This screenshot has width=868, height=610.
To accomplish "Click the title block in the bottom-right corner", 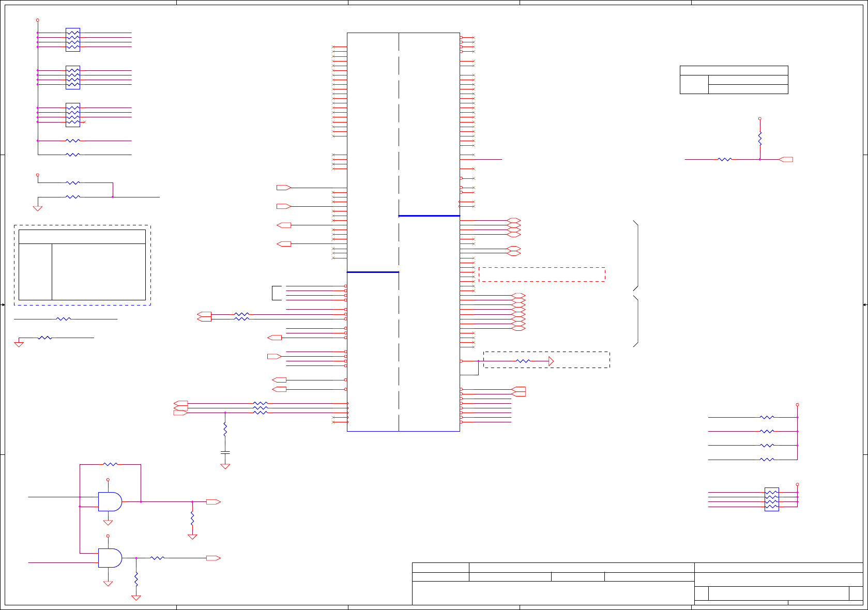I will 637,584.
